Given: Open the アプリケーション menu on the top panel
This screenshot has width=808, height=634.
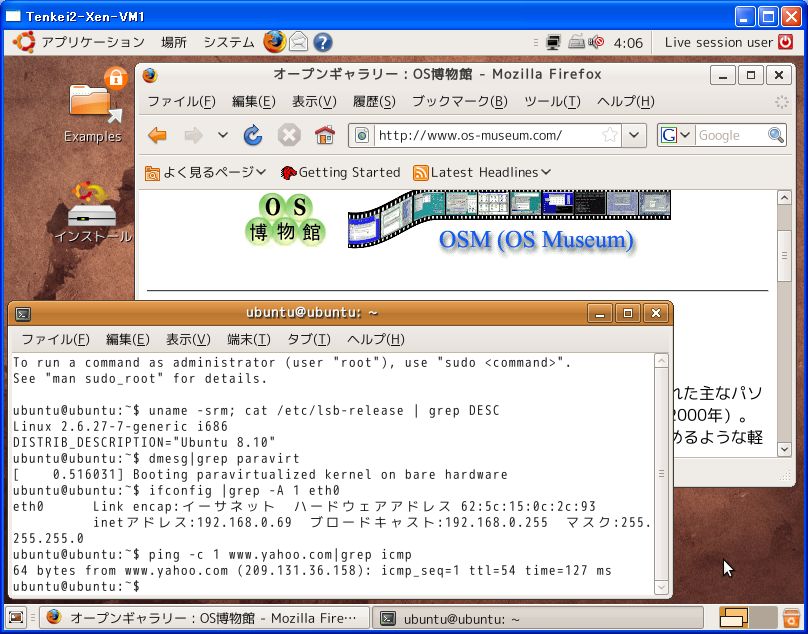Looking at the screenshot, I should pyautogui.click(x=93, y=42).
